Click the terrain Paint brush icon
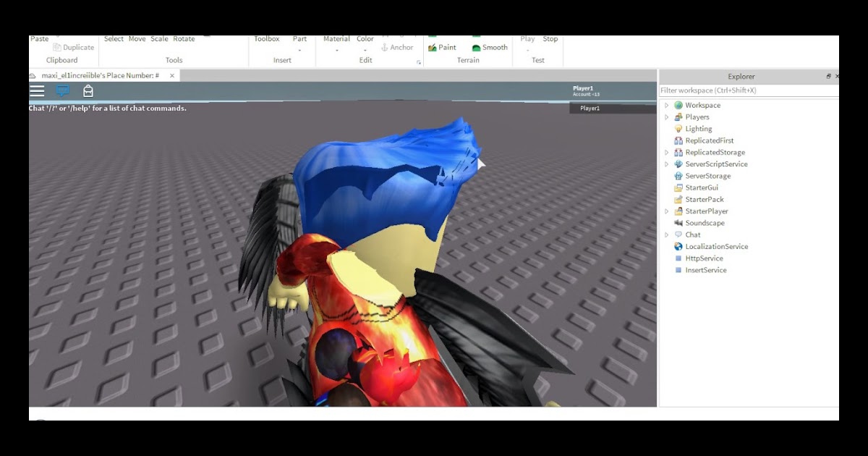Screen dimensions: 868x456 coord(433,48)
